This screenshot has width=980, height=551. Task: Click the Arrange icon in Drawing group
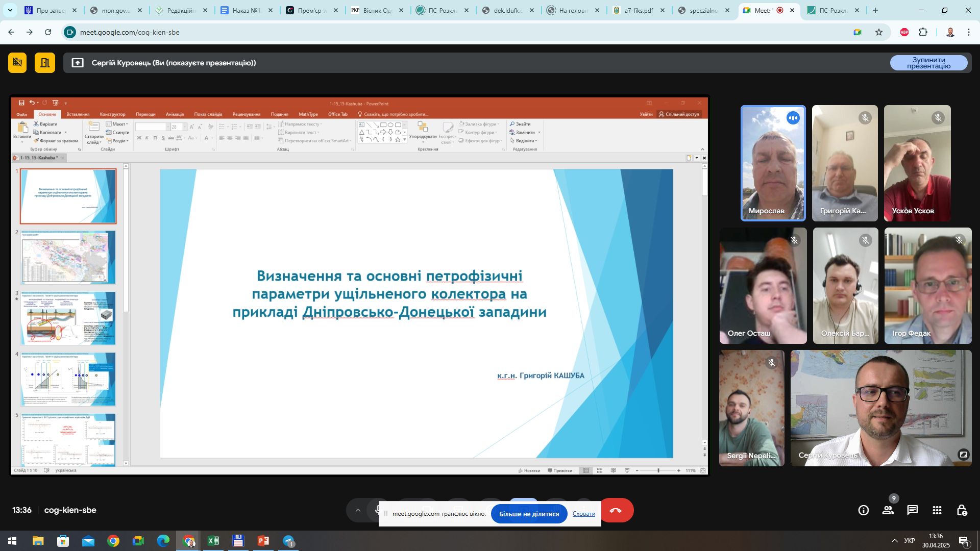pos(423,128)
